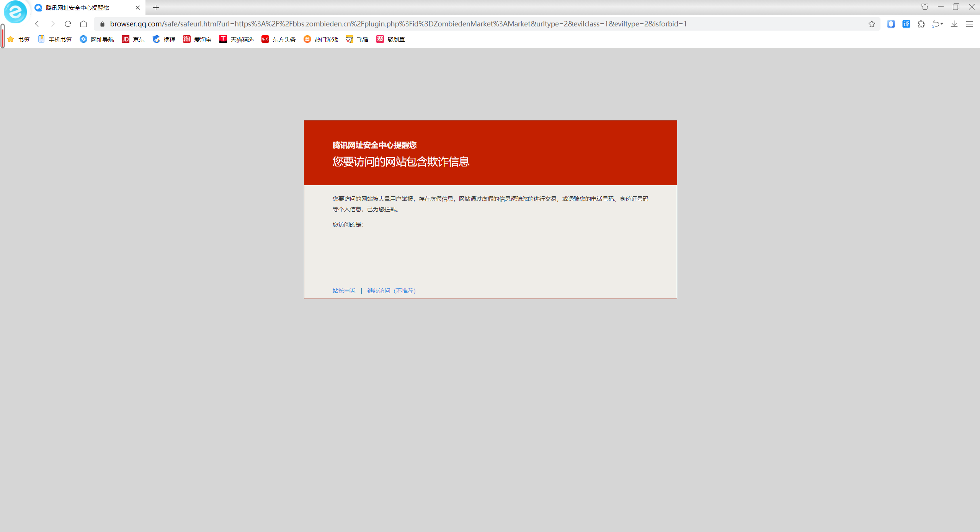Go to the home page icon

[x=83, y=24]
